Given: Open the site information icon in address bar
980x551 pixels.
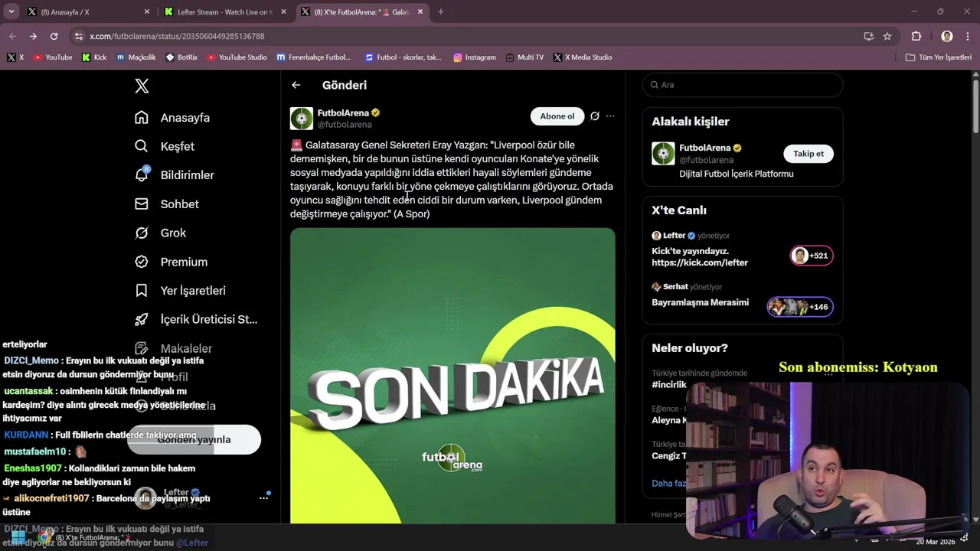Looking at the screenshot, I should [78, 36].
